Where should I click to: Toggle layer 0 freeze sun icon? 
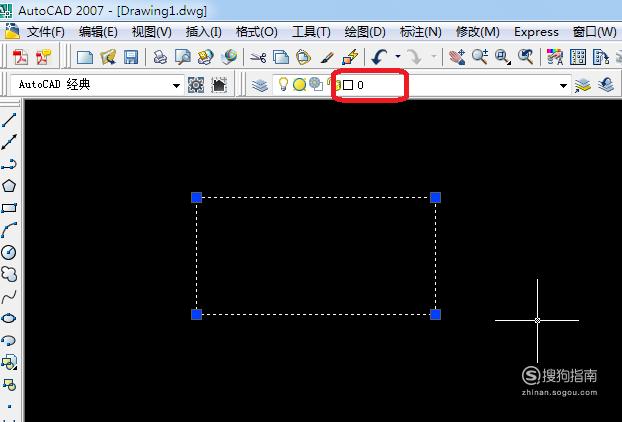click(299, 84)
